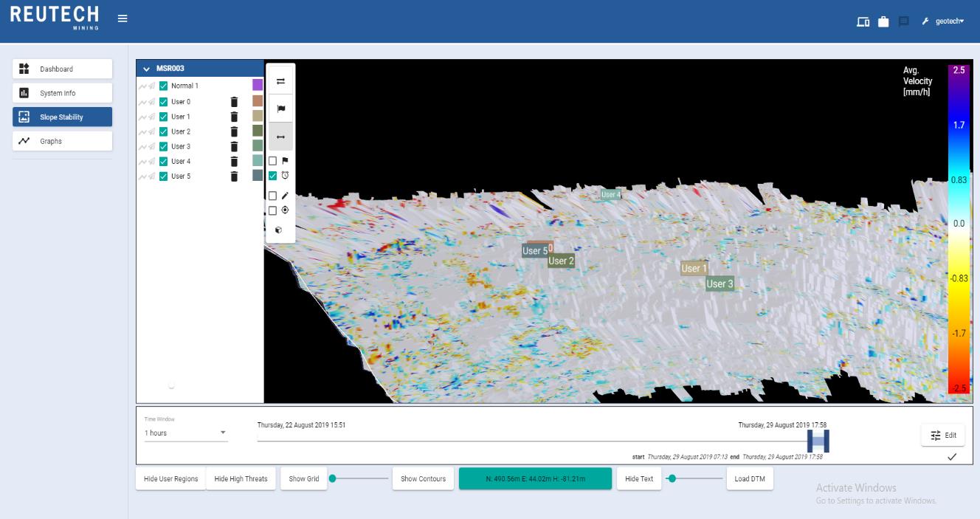Click the User 0 color swatch
The image size is (980, 519).
[258, 101]
